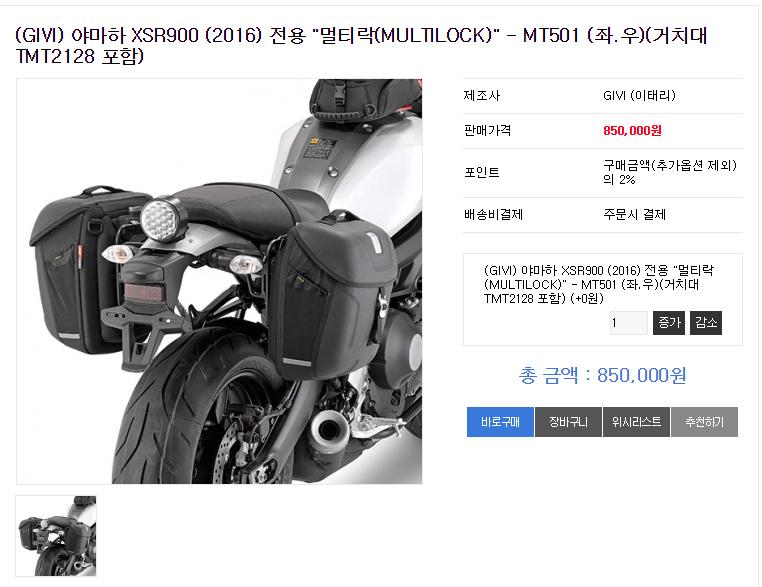Select the red 850,000원 sale price
The width and height of the screenshot is (762, 587).
[632, 130]
